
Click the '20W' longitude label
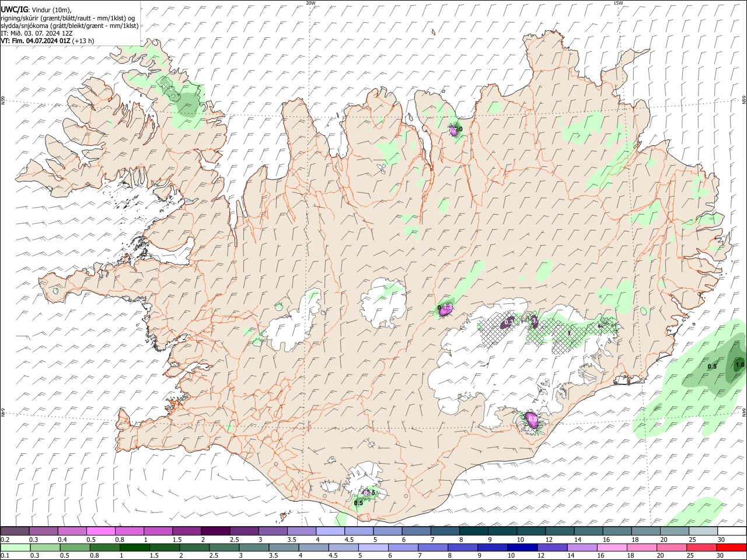310,3
